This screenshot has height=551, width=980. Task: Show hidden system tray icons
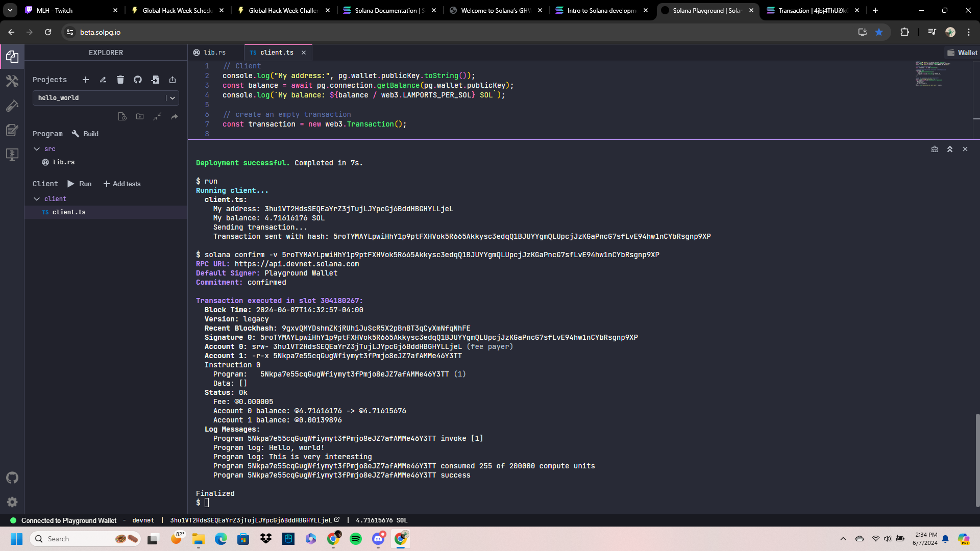tap(843, 539)
